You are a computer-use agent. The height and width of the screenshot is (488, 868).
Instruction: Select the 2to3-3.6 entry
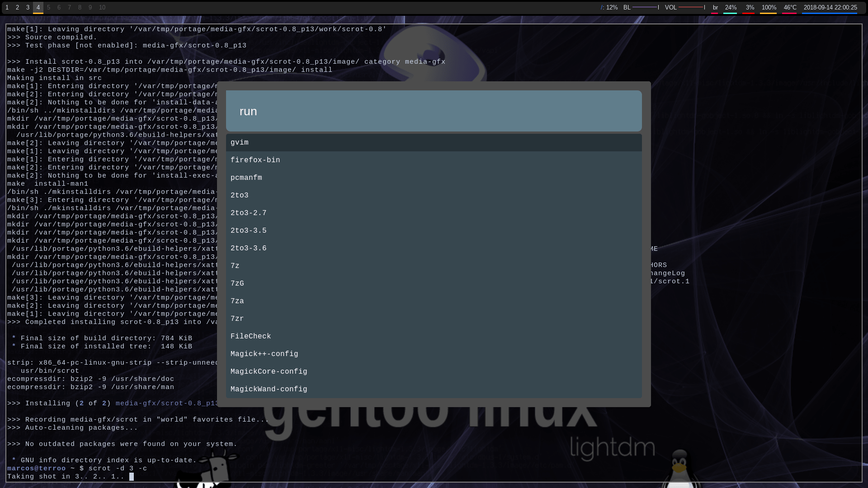tap(434, 248)
